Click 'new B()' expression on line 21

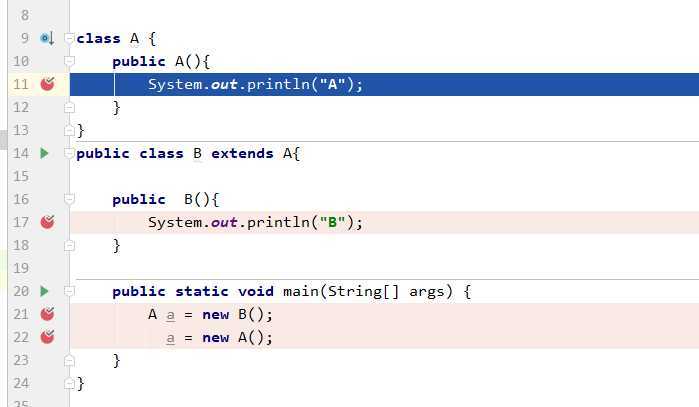237,314
